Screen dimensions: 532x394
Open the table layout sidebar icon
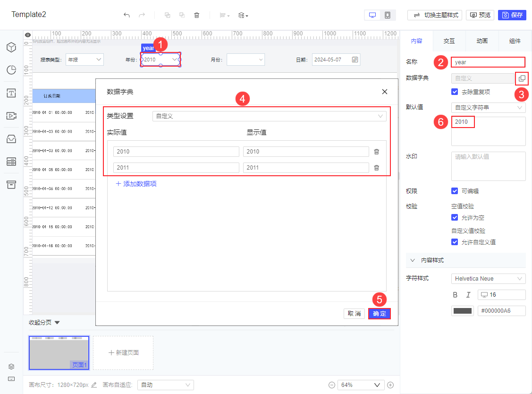[x=11, y=162]
